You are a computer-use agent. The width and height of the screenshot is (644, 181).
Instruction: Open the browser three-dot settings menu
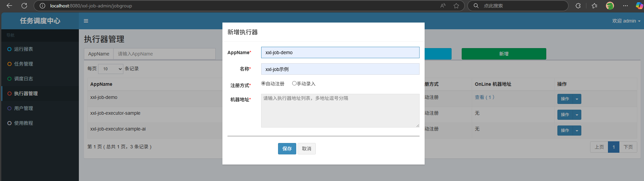tap(625, 6)
